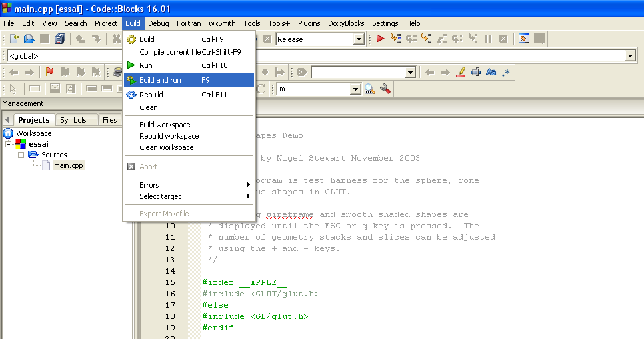The width and height of the screenshot is (644, 339).
Task: Click the Run to cursor debugger icon
Action: coord(396,39)
